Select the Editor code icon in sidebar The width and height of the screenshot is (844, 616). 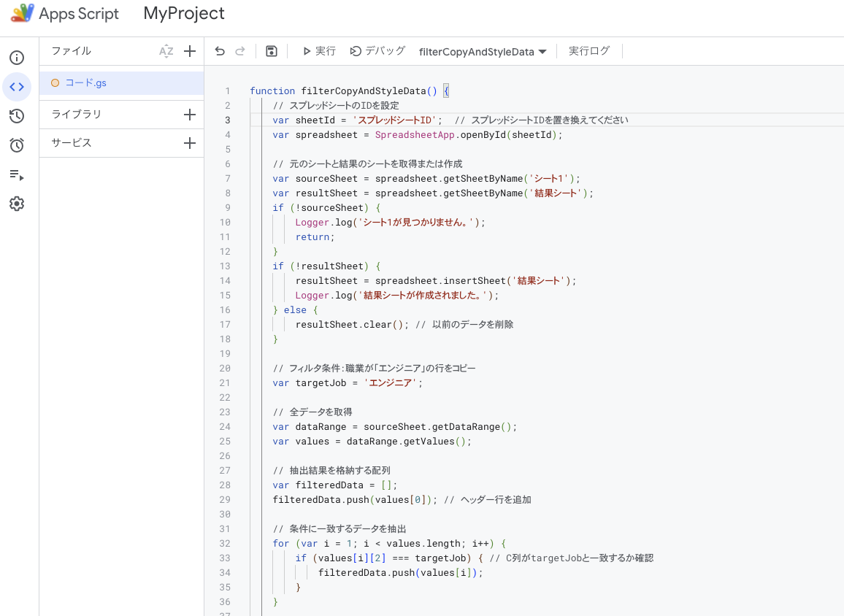(x=17, y=87)
